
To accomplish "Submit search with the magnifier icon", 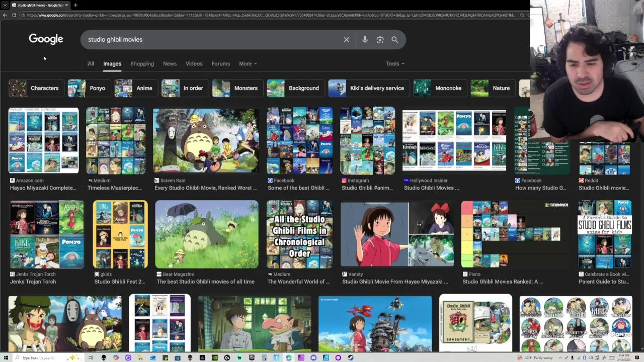I will (394, 40).
